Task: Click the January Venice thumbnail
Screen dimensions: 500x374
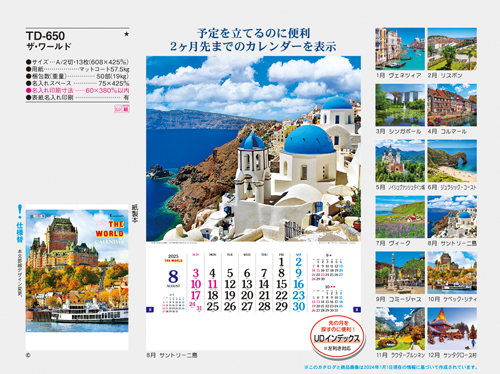Action: coord(400,49)
